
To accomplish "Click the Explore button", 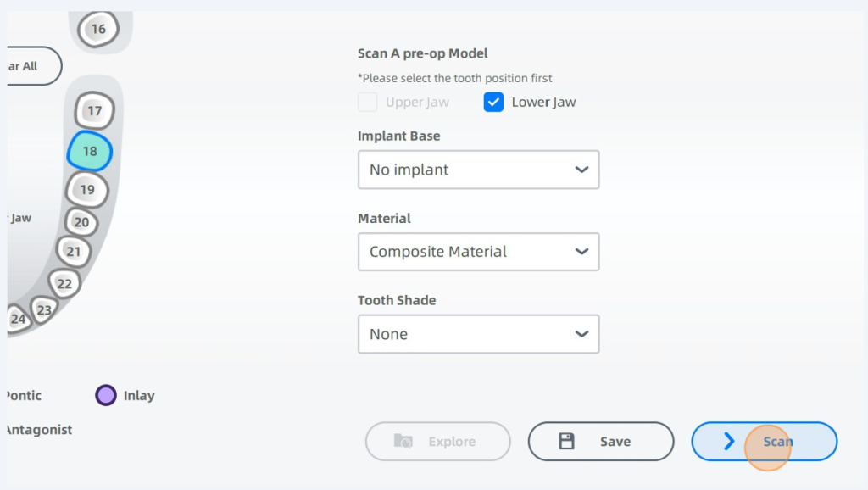I will point(437,441).
